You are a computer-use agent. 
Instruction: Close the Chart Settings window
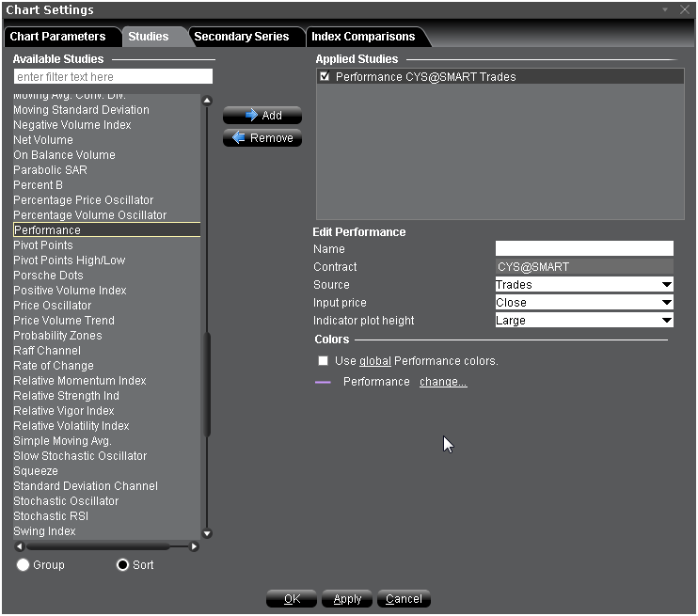coord(684,9)
